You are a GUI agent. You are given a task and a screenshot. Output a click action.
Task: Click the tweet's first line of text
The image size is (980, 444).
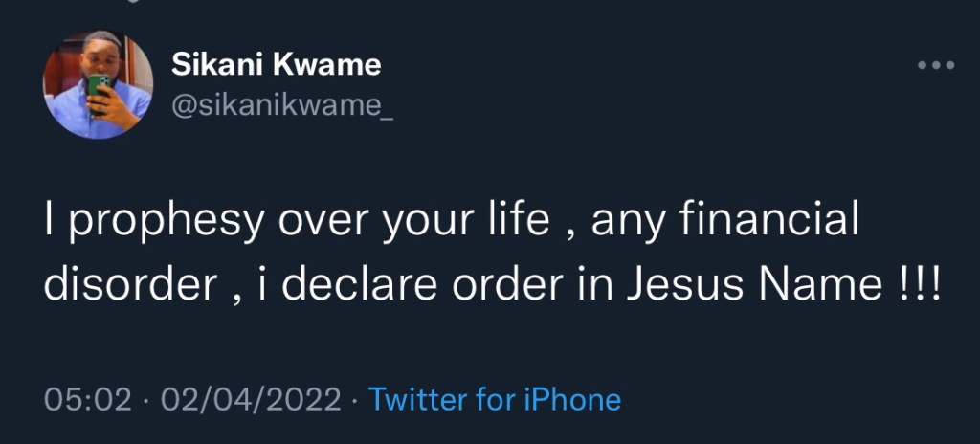coord(452,223)
